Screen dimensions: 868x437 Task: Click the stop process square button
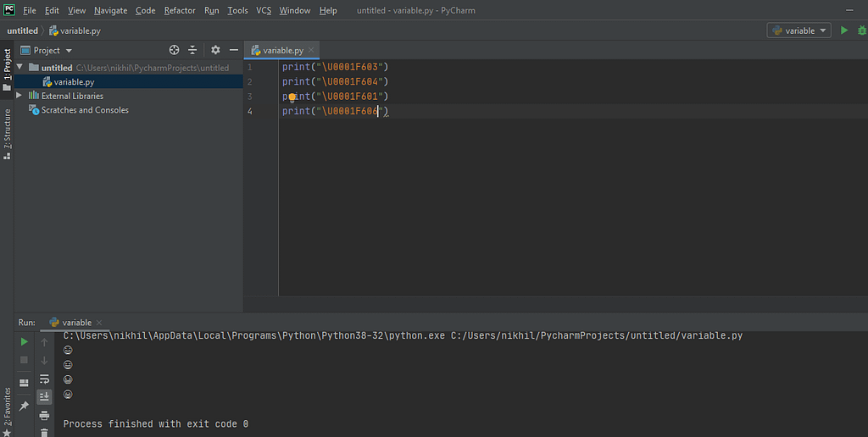[24, 360]
